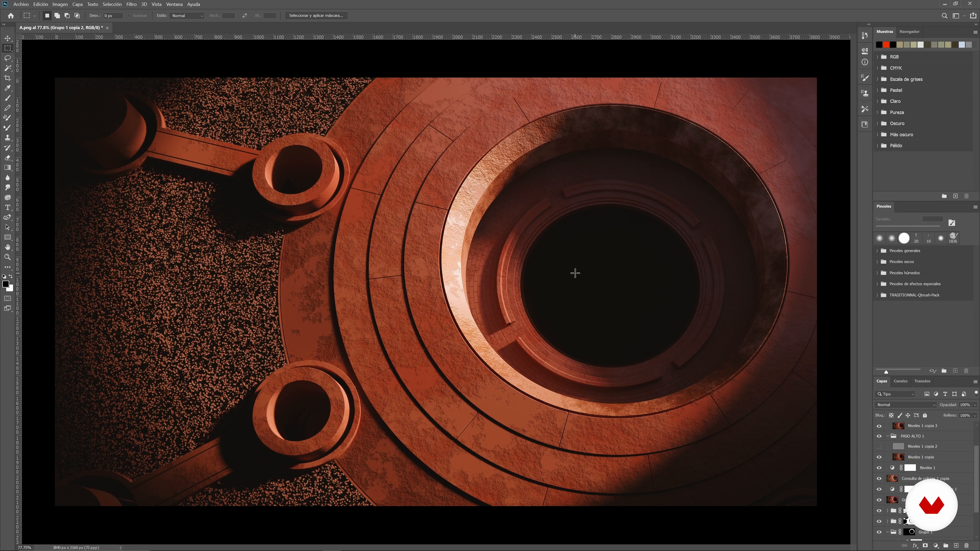The width and height of the screenshot is (980, 551).
Task: Show the Niveles 1 copia 2 layer
Action: [879, 446]
